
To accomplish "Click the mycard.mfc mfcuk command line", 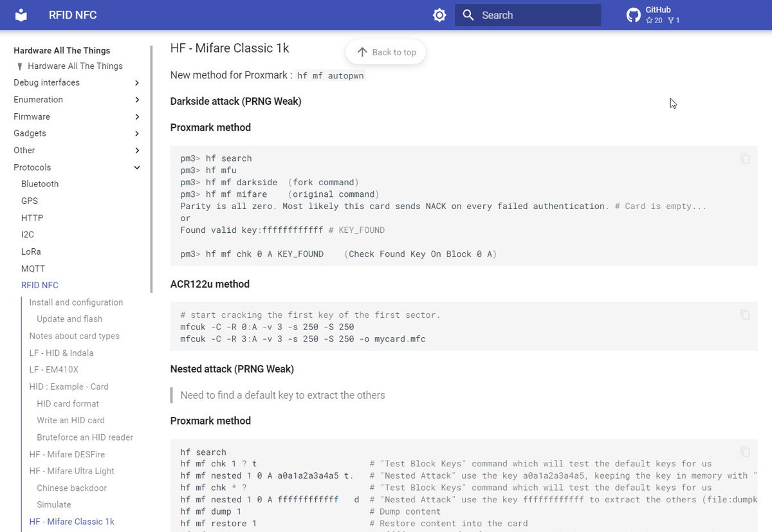I will pyautogui.click(x=303, y=339).
